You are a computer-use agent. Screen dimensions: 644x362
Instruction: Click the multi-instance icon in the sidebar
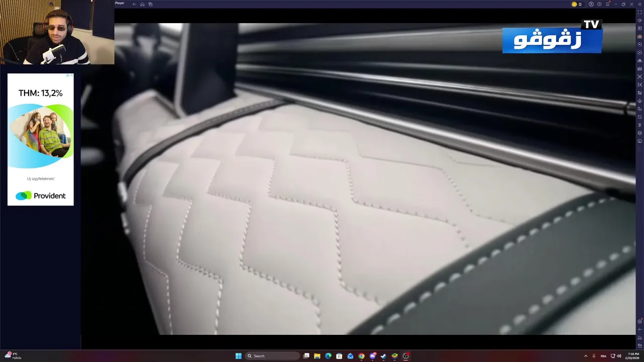click(x=639, y=109)
